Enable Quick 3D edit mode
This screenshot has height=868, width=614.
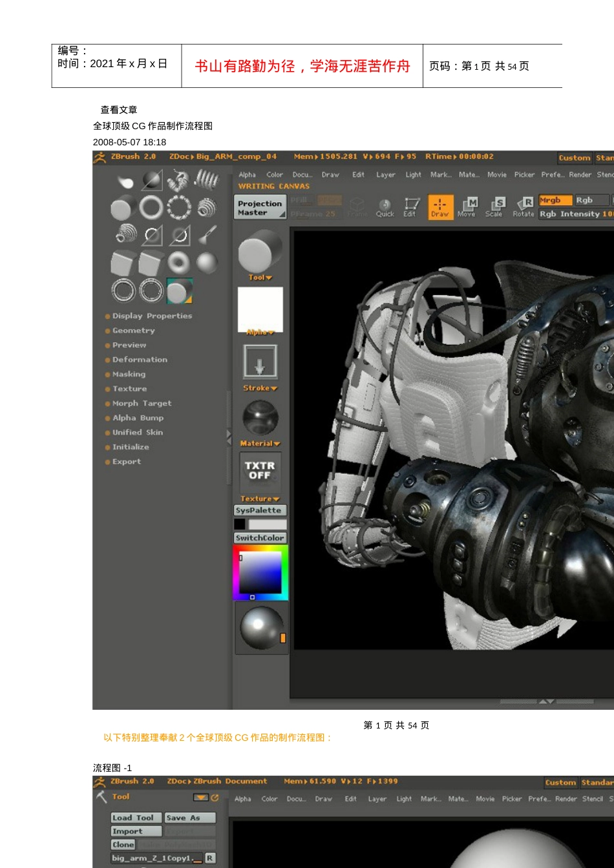[385, 208]
